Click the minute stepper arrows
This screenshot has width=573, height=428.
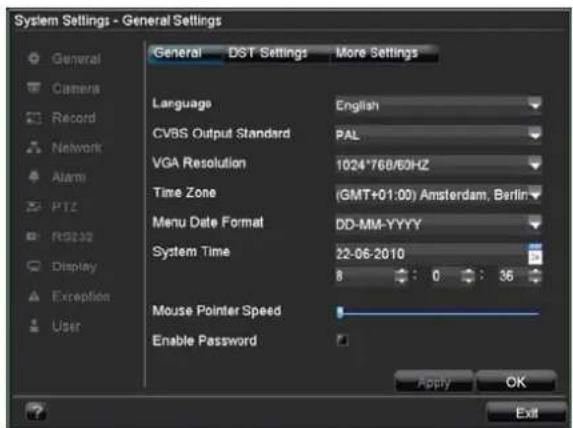tap(468, 276)
